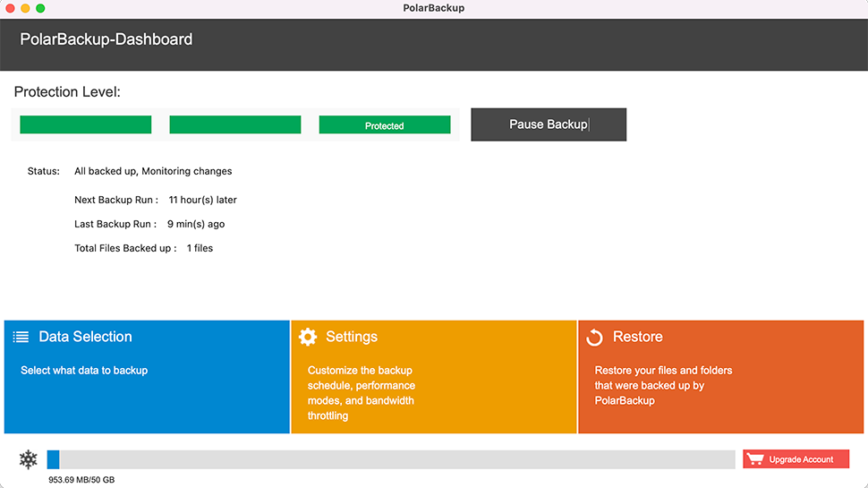The width and height of the screenshot is (868, 488).
Task: Click the Data Selection list icon
Action: [21, 337]
